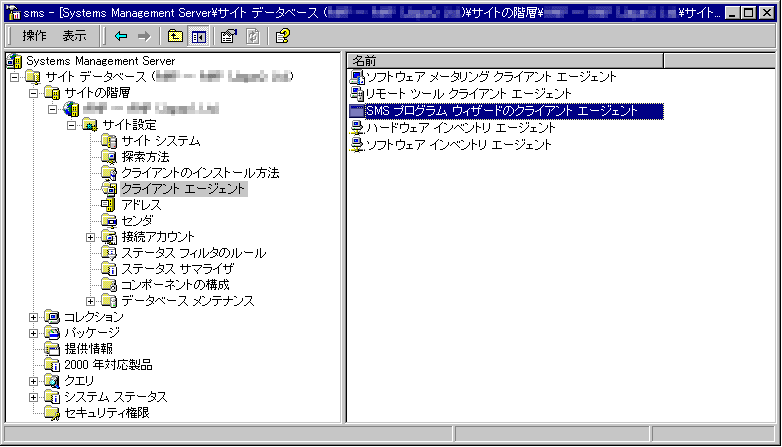Click the パッケージ icon
This screenshot has width=782, height=447.
click(x=52, y=333)
